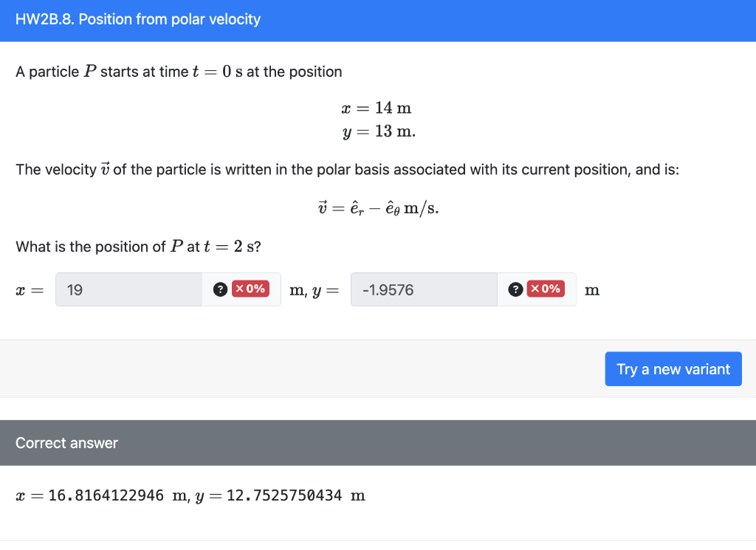Viewport: 756px width, 550px height.
Task: Click the red ✗ 0% badge for x
Action: pyautogui.click(x=250, y=289)
